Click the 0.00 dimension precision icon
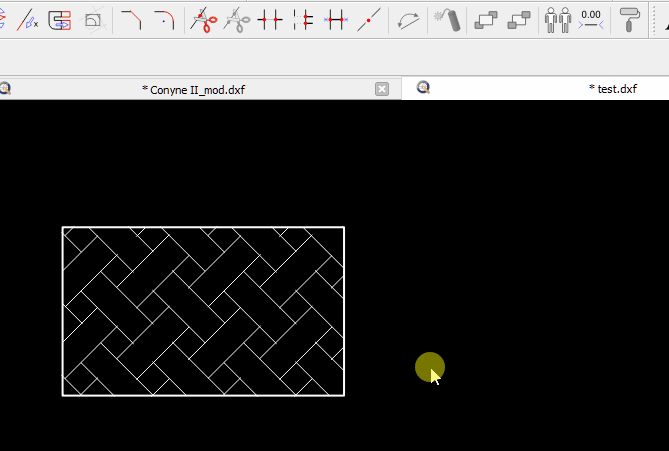Viewport: 669px width, 451px height. coord(591,18)
